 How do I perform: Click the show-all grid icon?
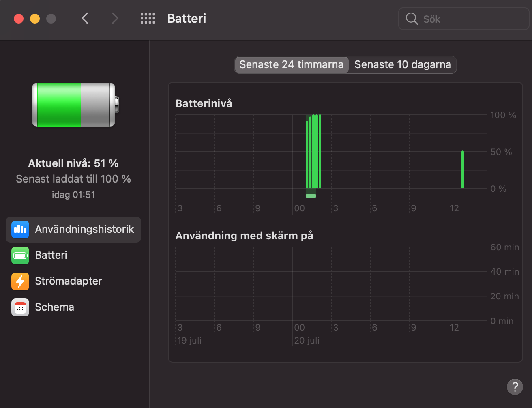148,19
